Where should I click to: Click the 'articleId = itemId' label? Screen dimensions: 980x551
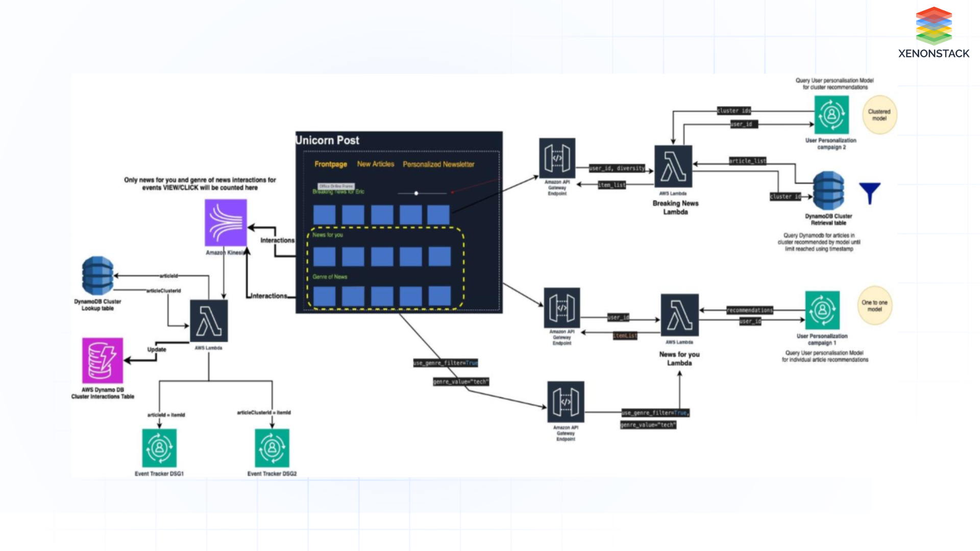pos(166,415)
